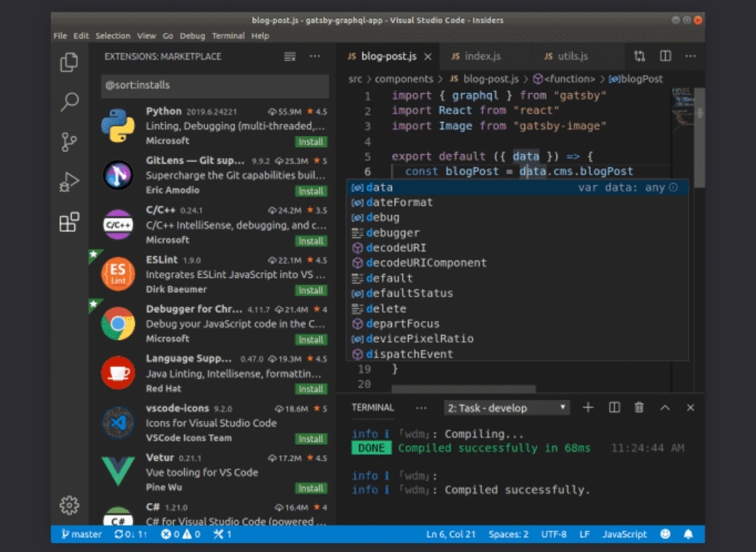Click the master branch indicator
The image size is (756, 552).
(81, 534)
